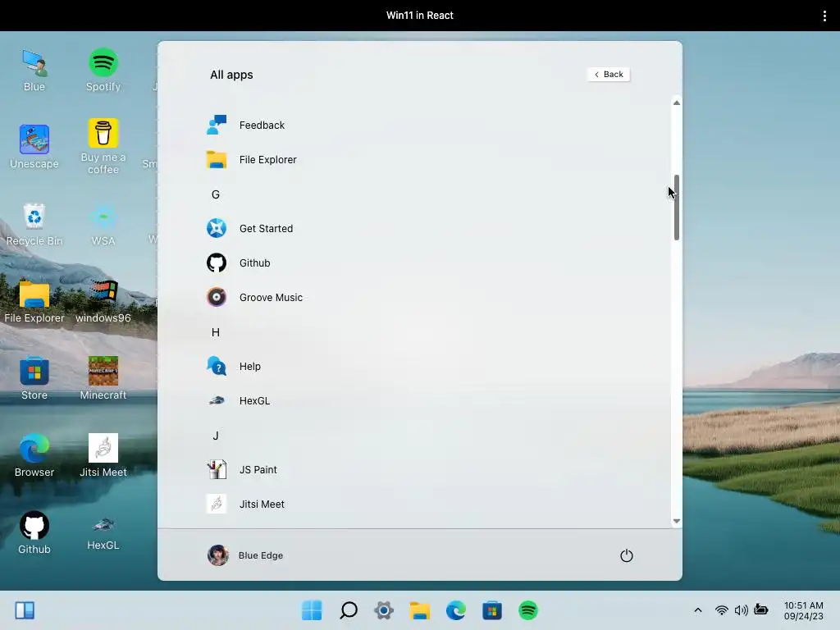Click the Windows Start button on taskbar
840x630 pixels.
pyautogui.click(x=312, y=610)
